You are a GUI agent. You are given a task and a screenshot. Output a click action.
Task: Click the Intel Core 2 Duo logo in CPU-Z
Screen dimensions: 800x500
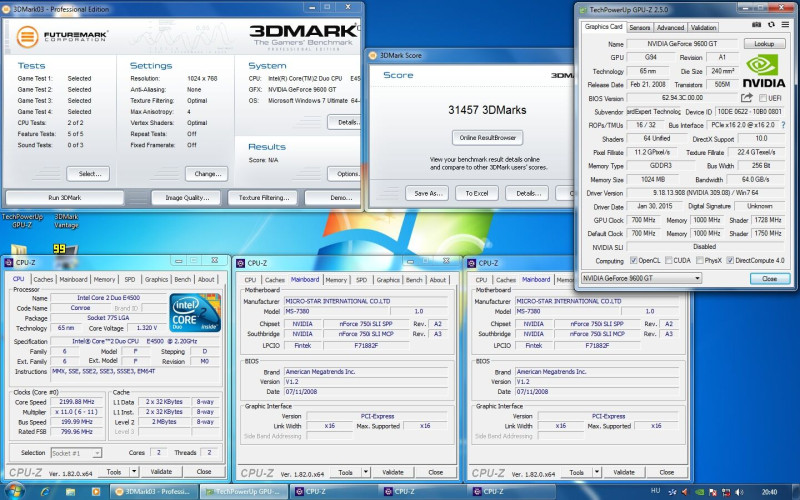[x=195, y=312]
